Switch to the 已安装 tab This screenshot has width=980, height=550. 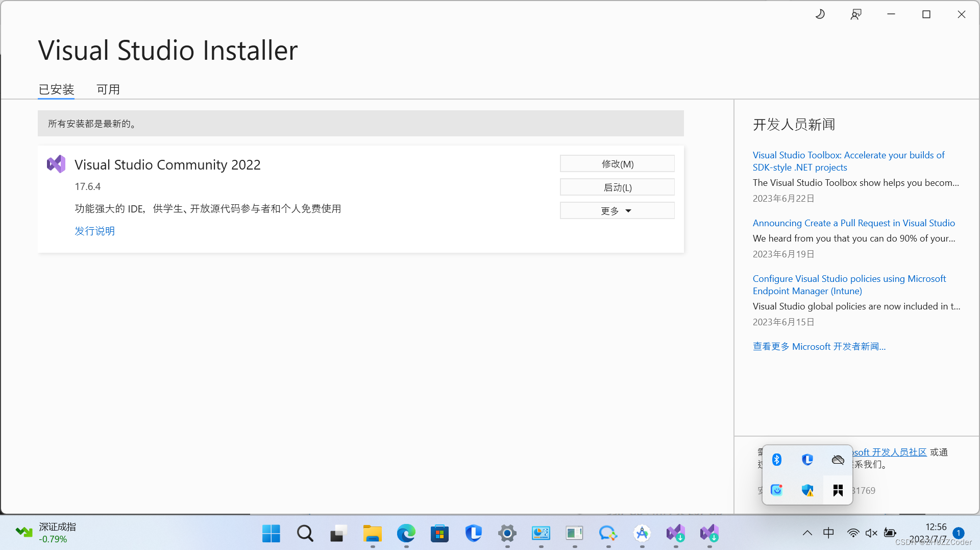[56, 89]
